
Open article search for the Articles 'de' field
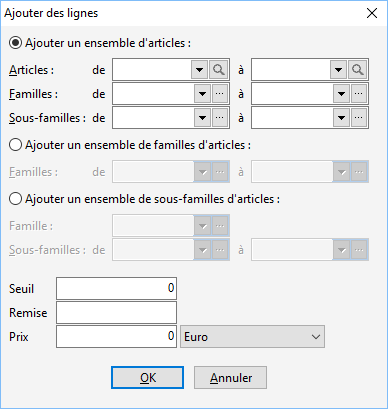pyautogui.click(x=219, y=70)
